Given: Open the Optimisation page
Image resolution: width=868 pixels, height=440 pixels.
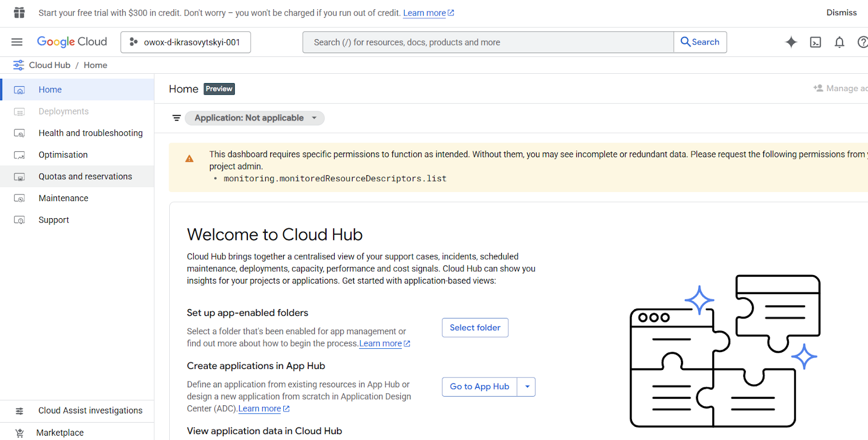Looking at the screenshot, I should (77, 155).
